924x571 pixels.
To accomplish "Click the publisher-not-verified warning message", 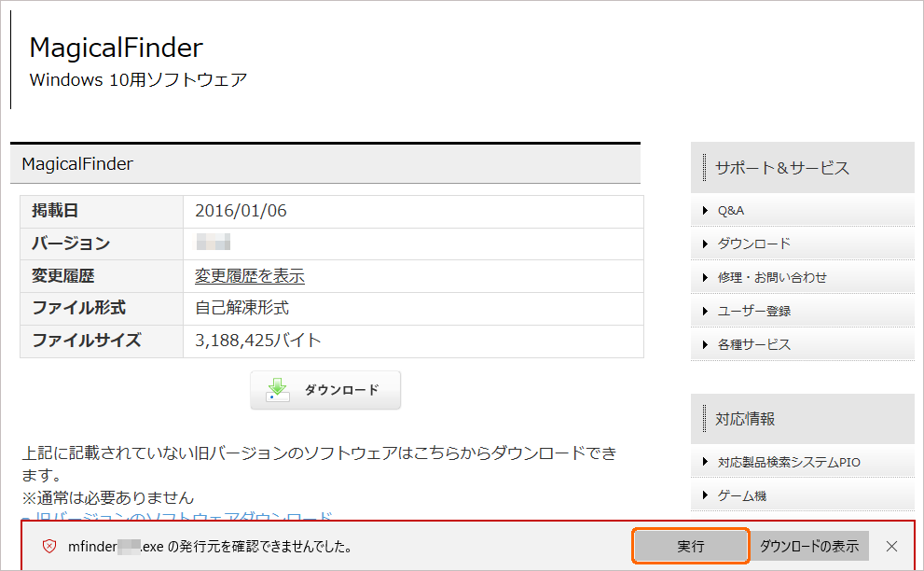I will click(210, 547).
